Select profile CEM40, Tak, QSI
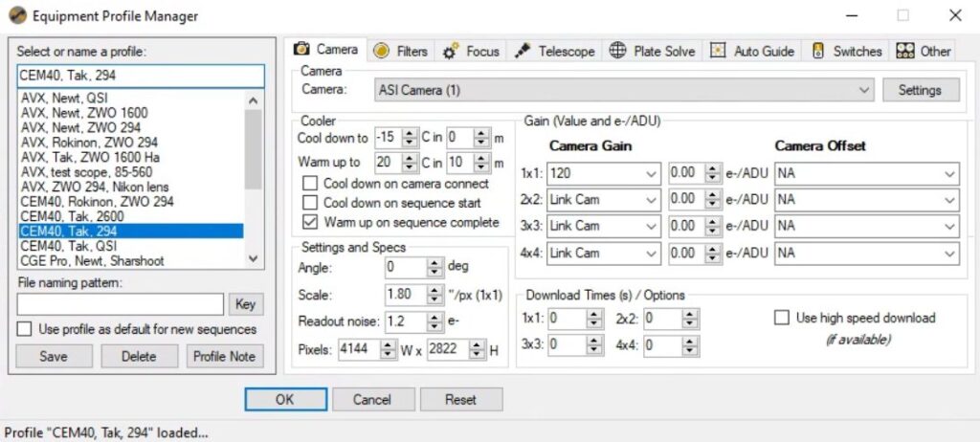This screenshot has width=980, height=442. [131, 246]
